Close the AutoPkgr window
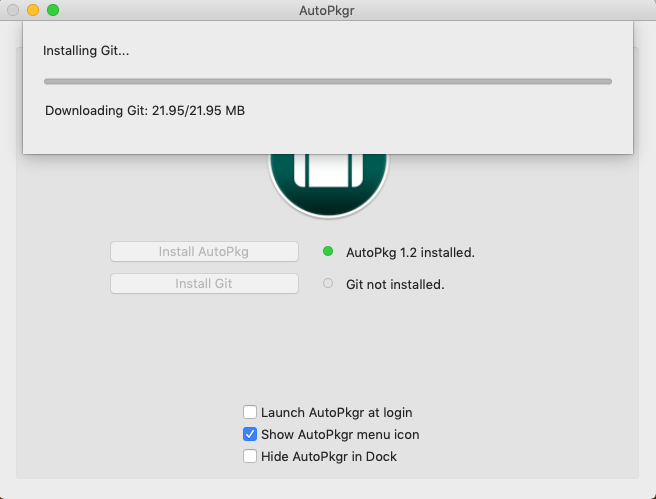Image resolution: width=656 pixels, height=499 pixels. 13,10
